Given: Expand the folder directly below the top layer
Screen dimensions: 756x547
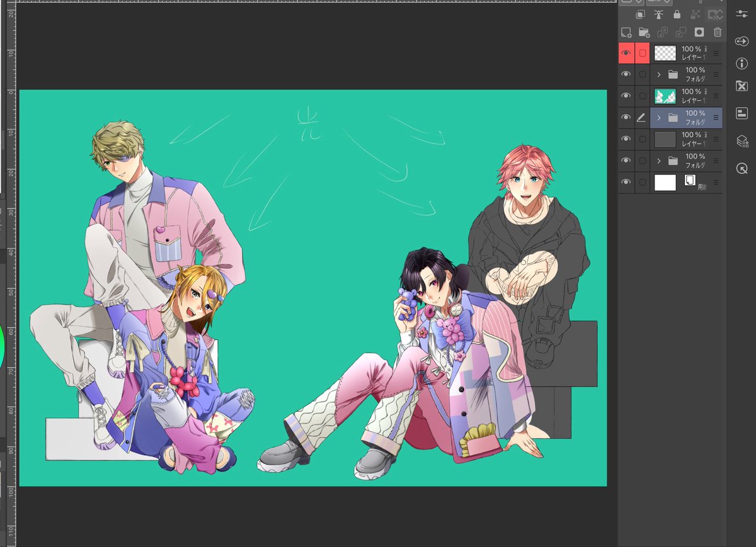Looking at the screenshot, I should [659, 74].
